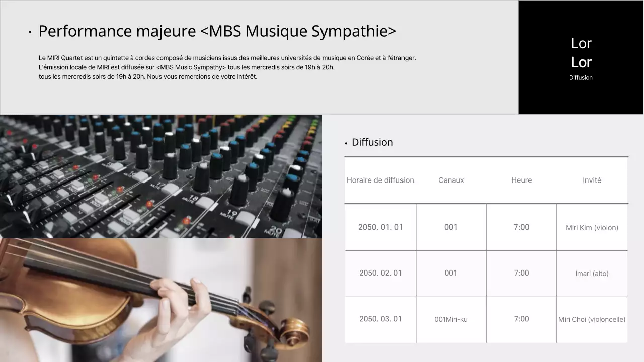Click the channel cell '001Miri-ku'

point(451,319)
